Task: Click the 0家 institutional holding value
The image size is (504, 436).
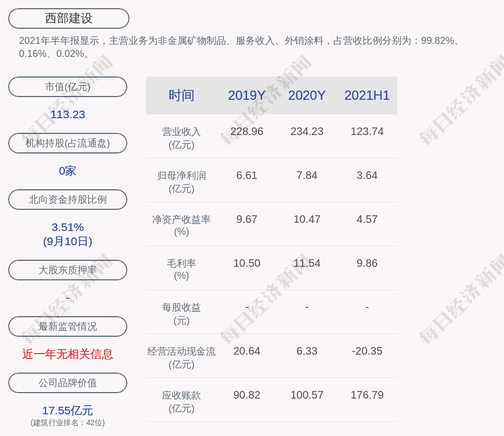Action: [x=68, y=171]
